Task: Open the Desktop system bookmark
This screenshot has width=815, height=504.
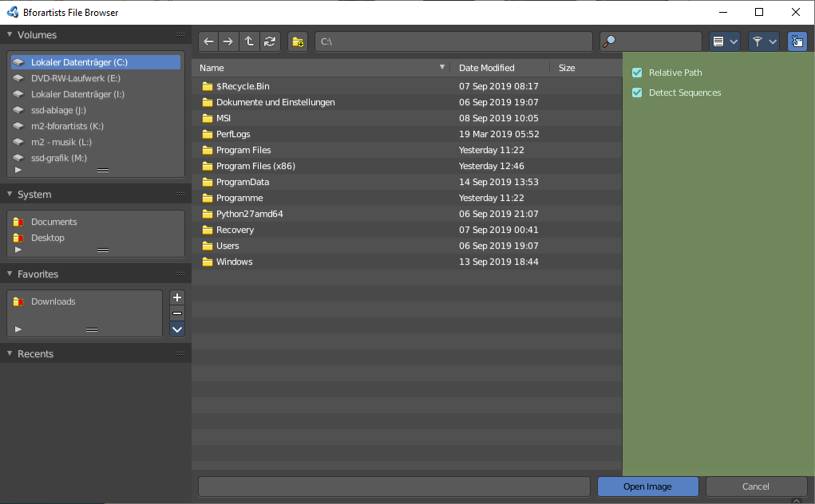Action: [x=96, y=238]
